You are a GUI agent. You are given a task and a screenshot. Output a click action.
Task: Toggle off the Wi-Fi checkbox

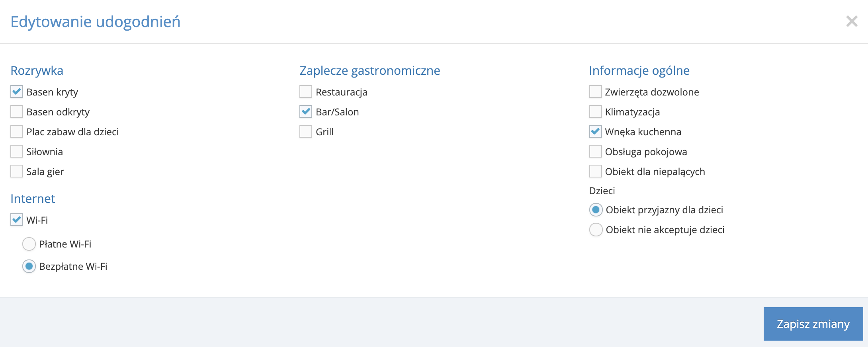(x=17, y=220)
